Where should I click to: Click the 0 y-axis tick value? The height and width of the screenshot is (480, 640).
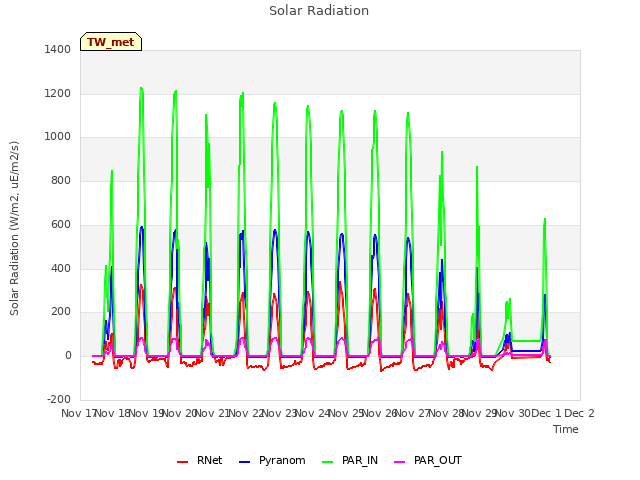tap(68, 356)
